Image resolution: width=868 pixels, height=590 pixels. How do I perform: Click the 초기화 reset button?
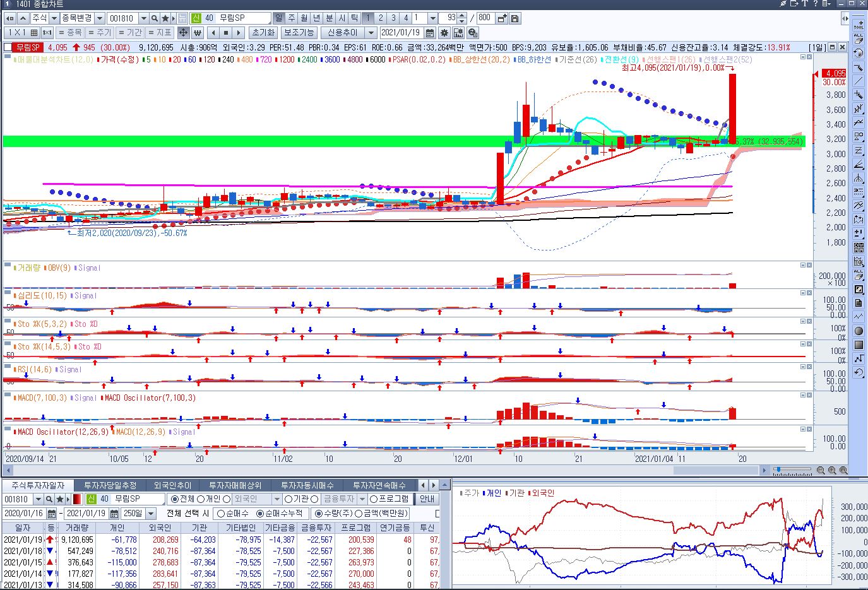(263, 33)
